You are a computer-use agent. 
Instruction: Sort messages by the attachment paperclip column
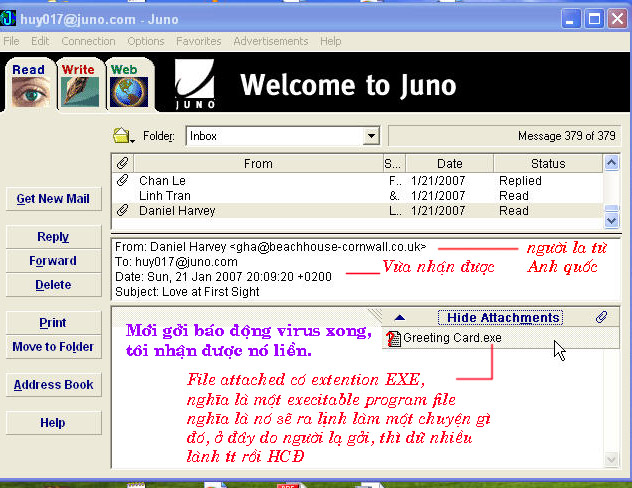123,163
